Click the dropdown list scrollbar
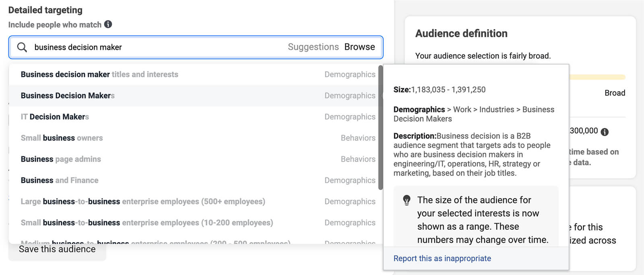 (x=380, y=128)
